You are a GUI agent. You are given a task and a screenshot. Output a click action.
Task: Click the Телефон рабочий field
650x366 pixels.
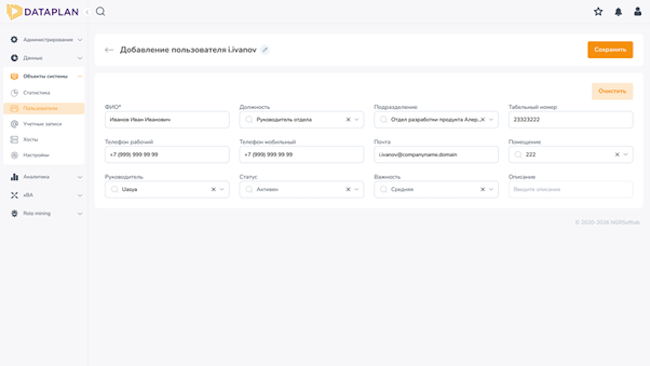(167, 155)
